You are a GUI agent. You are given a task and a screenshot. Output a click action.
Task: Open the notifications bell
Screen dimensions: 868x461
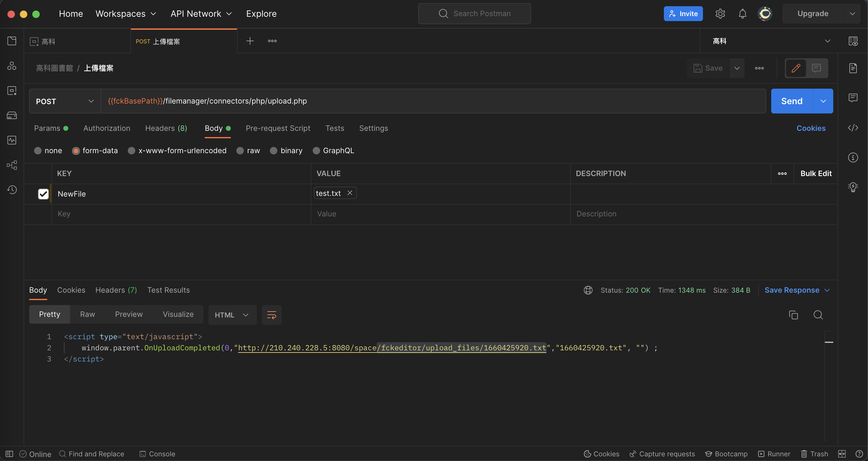click(x=742, y=14)
